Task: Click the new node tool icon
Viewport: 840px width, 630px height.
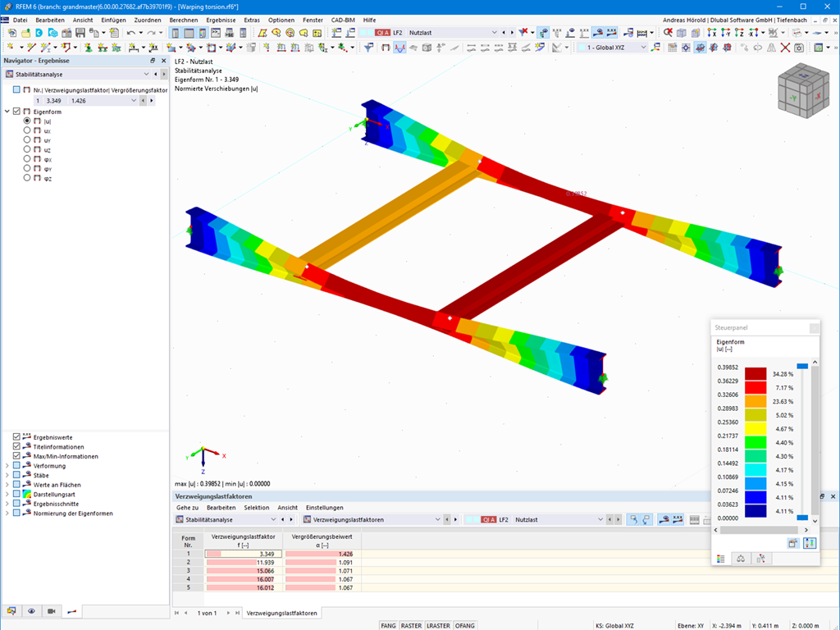Action: coord(11,48)
